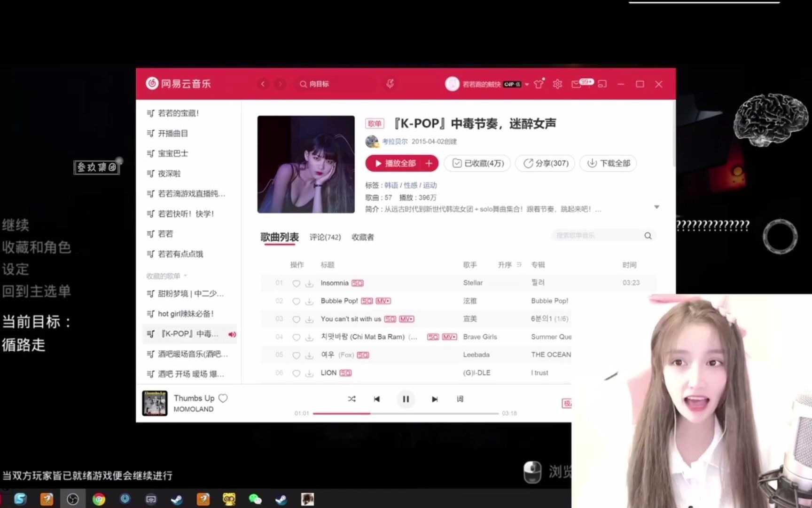The image size is (812, 508).
Task: Toggle the 词 lyrics button
Action: point(460,399)
